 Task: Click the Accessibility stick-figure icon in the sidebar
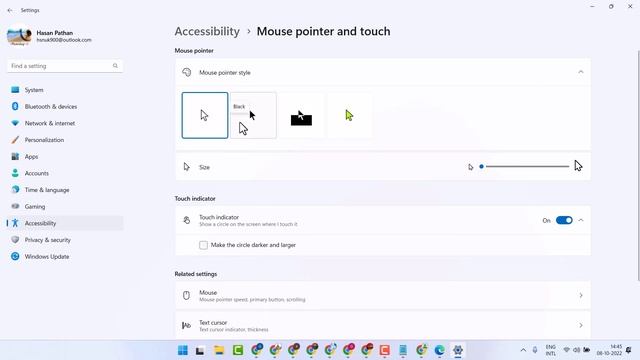[x=15, y=223]
